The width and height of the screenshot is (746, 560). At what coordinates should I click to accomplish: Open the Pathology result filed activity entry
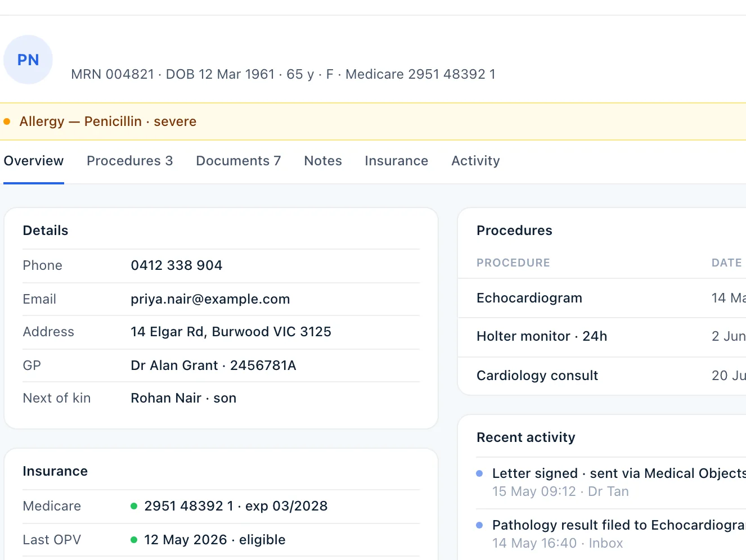click(611, 534)
